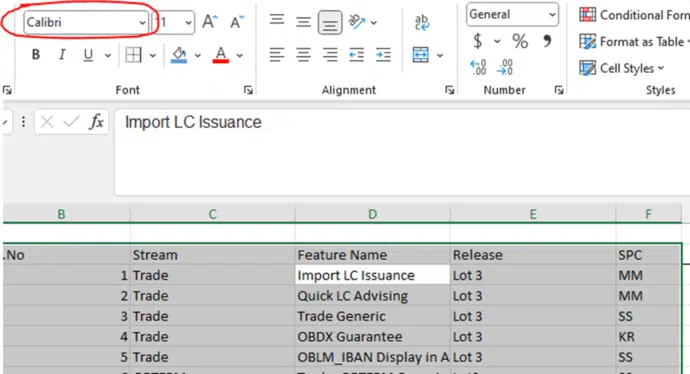The width and height of the screenshot is (690, 374).
Task: Open Conditional Formatting menu
Action: 634,15
